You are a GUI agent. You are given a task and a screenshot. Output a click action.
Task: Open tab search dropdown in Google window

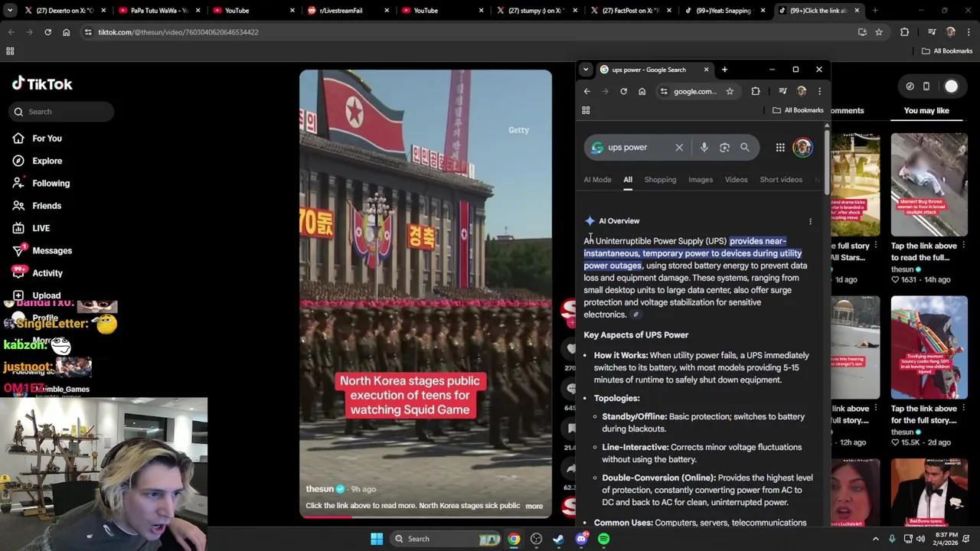586,70
